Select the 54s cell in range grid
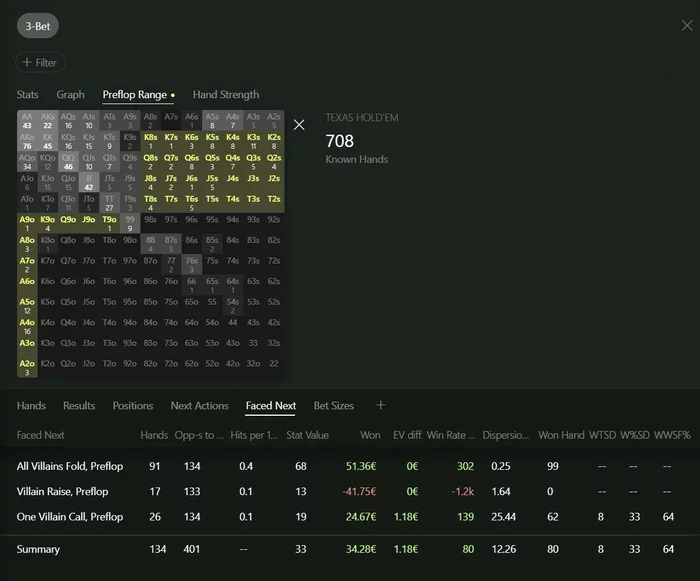This screenshot has height=581, width=700. point(233,306)
